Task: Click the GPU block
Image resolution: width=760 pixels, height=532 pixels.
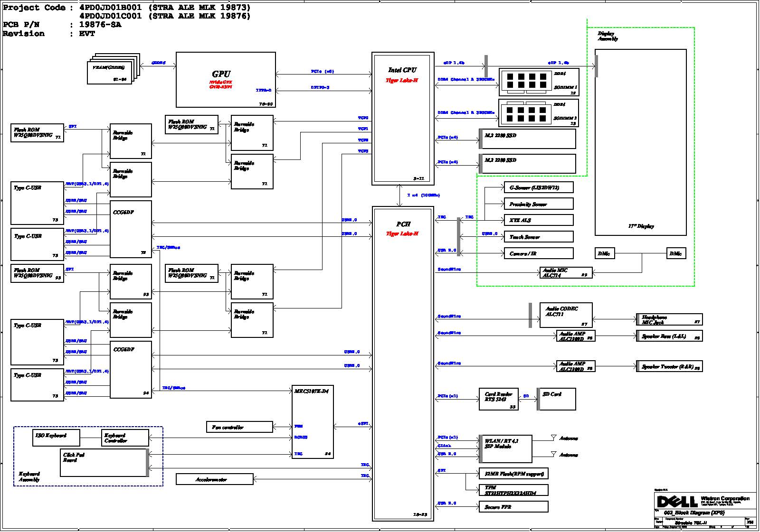Action: click(226, 80)
